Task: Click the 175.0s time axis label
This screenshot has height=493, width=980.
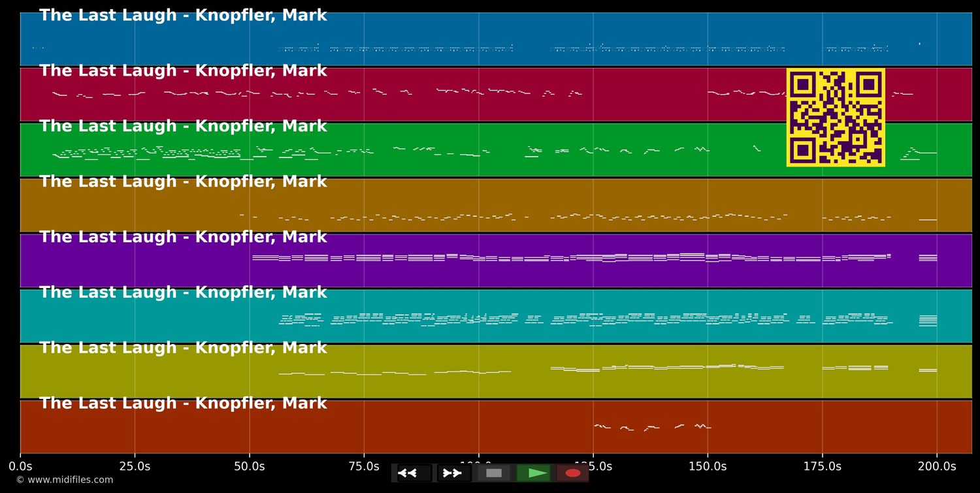Action: pos(822,466)
